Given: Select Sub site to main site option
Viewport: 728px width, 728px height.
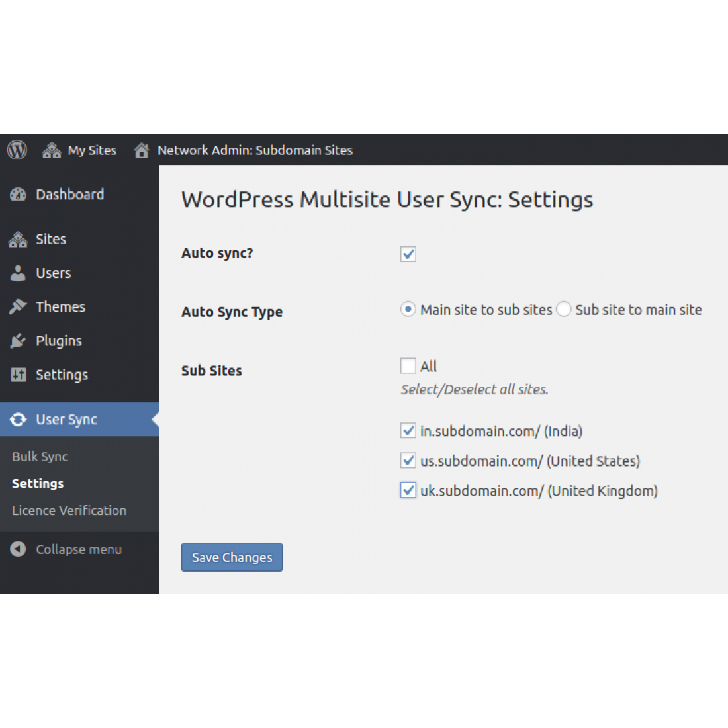Looking at the screenshot, I should pyautogui.click(x=563, y=309).
